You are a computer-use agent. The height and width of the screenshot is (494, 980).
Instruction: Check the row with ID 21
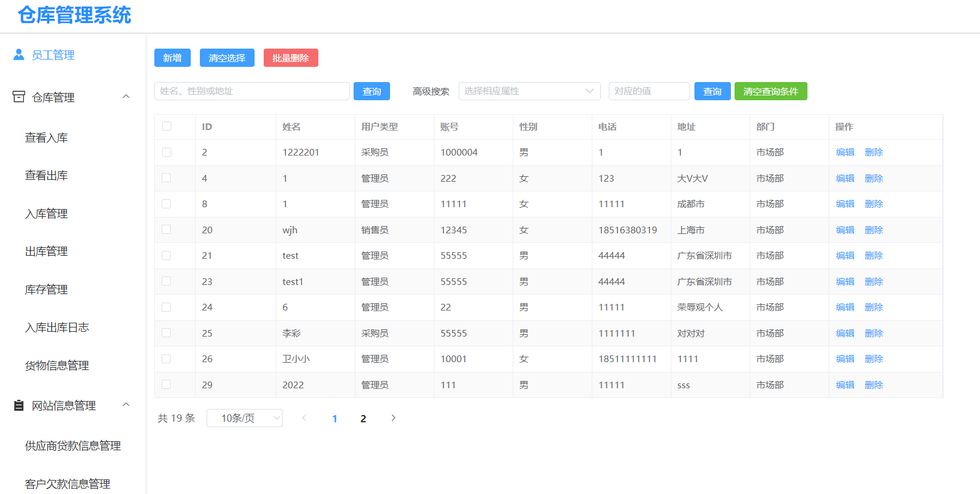[x=166, y=255]
